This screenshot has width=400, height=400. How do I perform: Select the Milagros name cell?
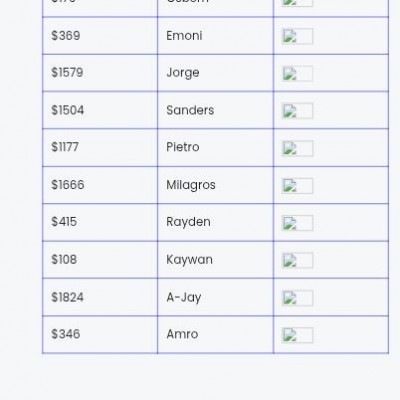click(215, 185)
